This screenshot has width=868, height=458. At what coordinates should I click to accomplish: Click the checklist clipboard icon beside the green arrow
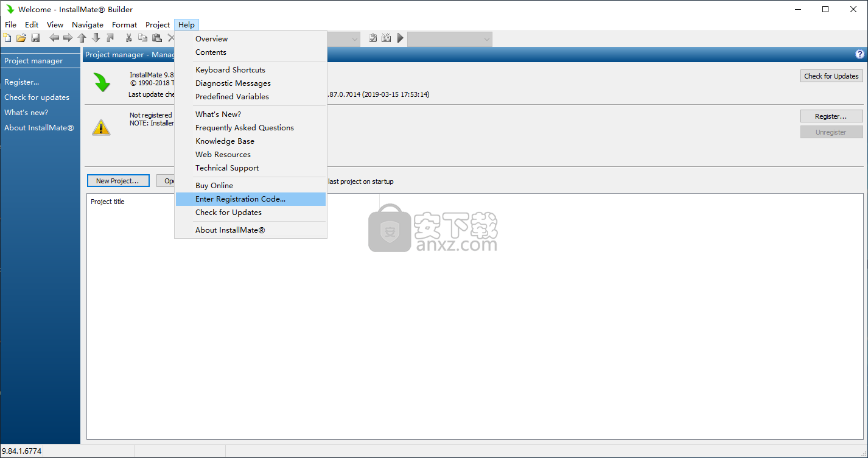point(373,38)
